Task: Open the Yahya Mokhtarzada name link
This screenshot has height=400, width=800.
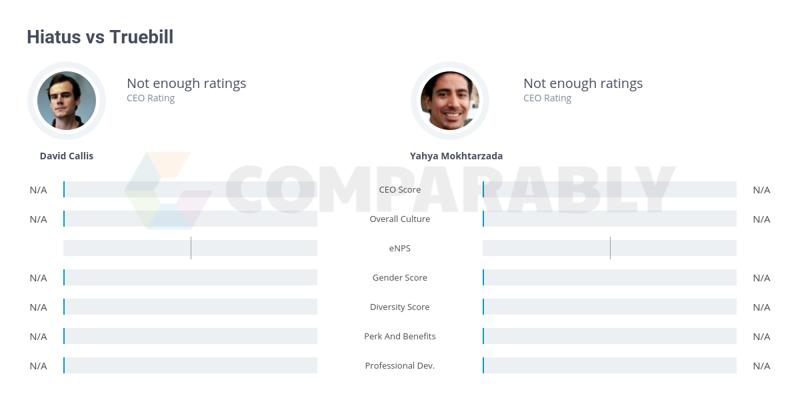Action: click(x=456, y=156)
